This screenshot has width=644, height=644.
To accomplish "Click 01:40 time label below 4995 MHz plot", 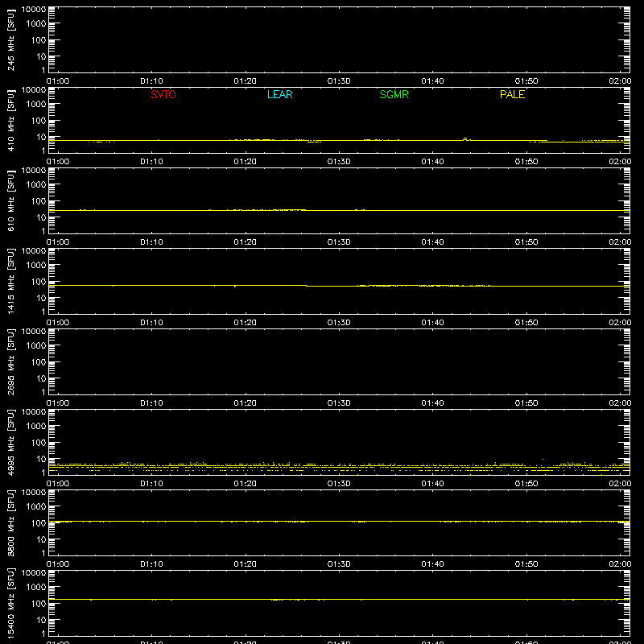I will [x=432, y=484].
